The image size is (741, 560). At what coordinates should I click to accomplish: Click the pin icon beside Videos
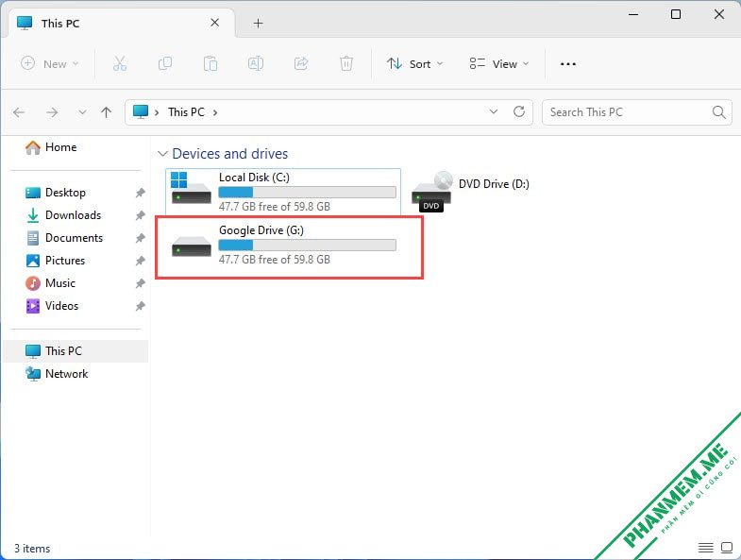click(x=140, y=306)
